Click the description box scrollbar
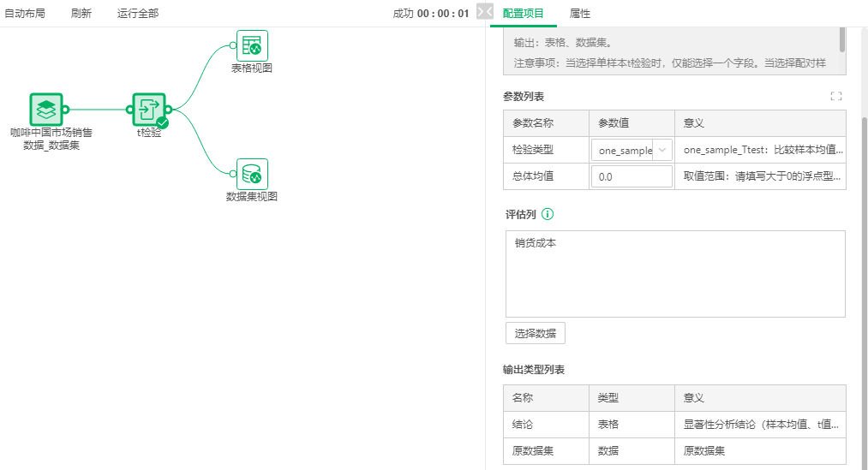This screenshot has height=470, width=868. pos(842,40)
